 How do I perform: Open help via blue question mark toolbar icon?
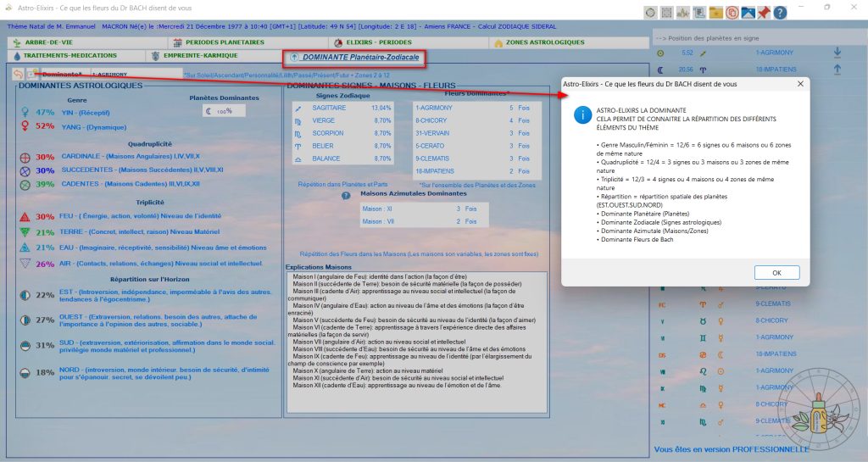(x=779, y=13)
